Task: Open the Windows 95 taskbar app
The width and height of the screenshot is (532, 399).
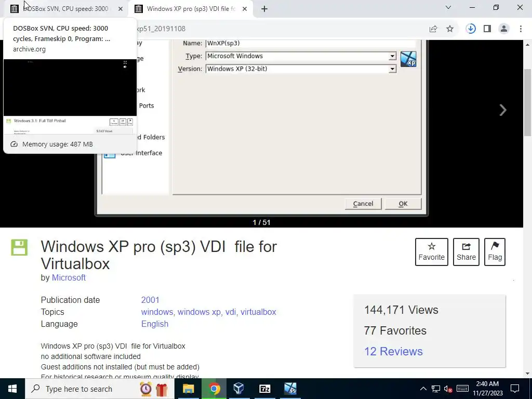Action: 290,389
